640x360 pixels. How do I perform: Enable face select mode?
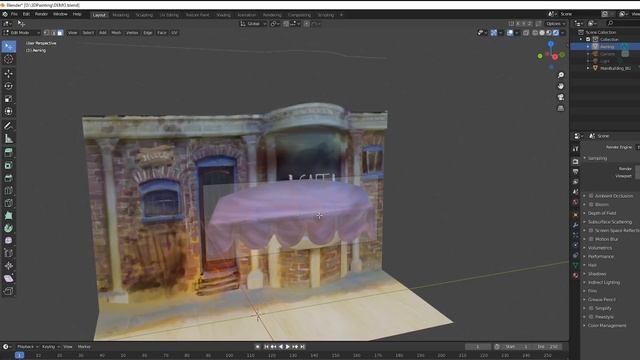[60, 33]
